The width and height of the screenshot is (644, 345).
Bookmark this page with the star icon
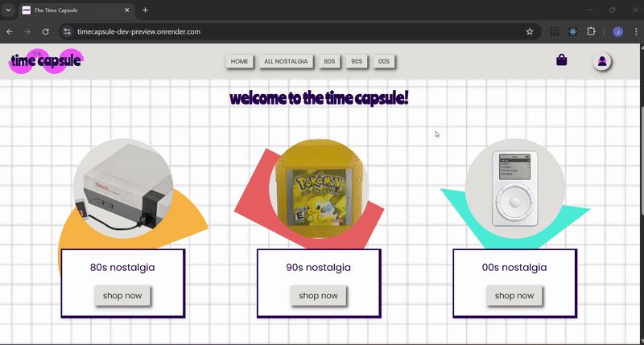(x=530, y=31)
